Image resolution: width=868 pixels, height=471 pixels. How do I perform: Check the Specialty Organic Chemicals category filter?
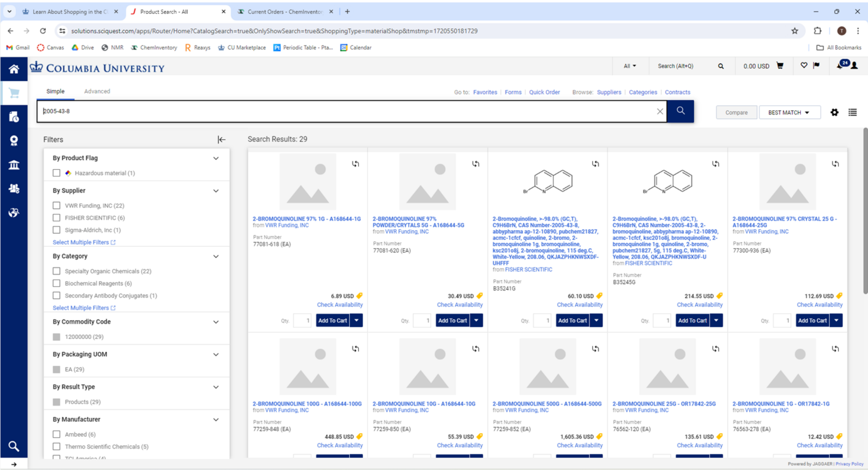[x=56, y=271]
